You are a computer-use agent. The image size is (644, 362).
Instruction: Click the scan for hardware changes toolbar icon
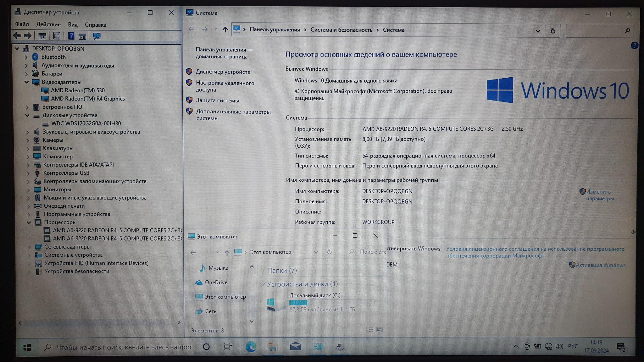pyautogui.click(x=97, y=36)
